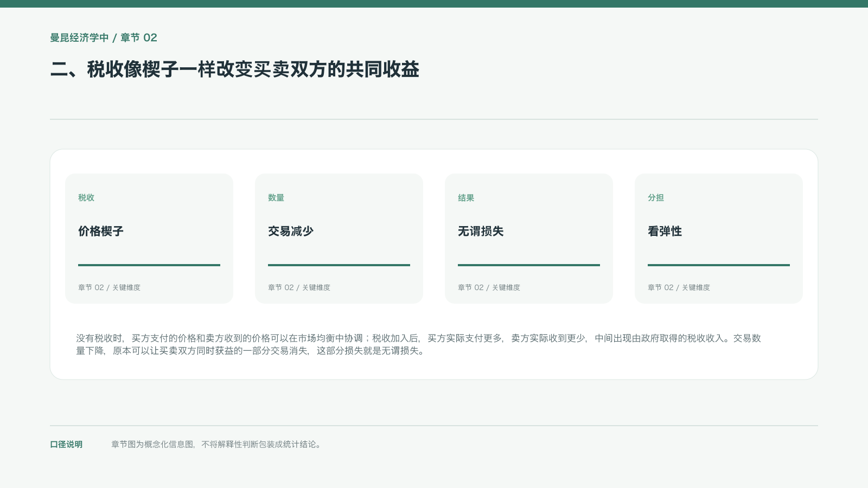Click '章节 02 / 关键维度' footer in the 看弹性 card
Image resolution: width=868 pixels, height=488 pixels.
point(679,287)
